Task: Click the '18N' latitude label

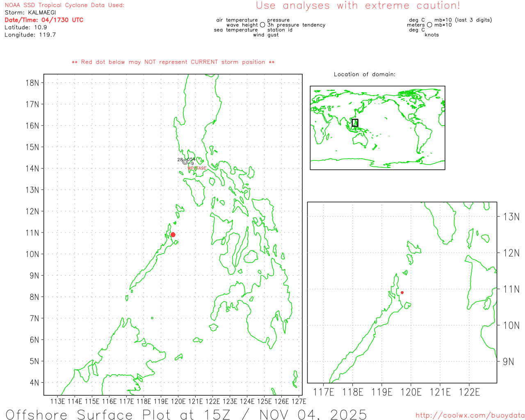Action: coord(32,83)
